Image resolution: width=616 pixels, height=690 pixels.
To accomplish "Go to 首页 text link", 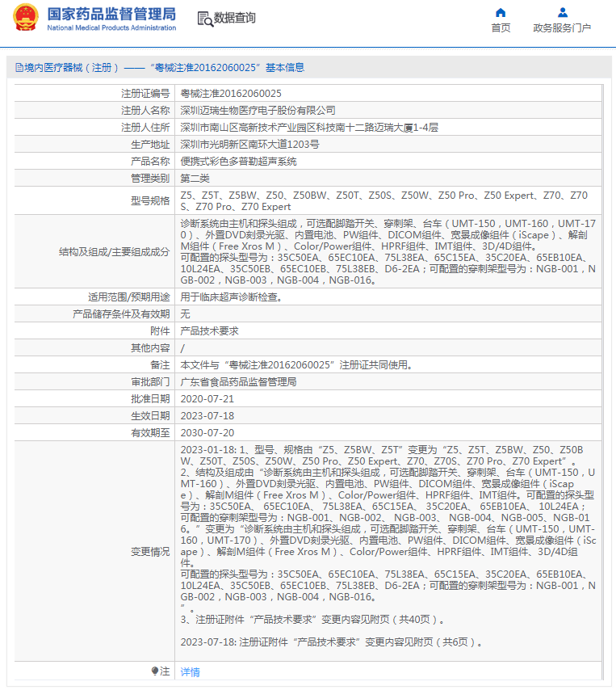I will [x=501, y=28].
